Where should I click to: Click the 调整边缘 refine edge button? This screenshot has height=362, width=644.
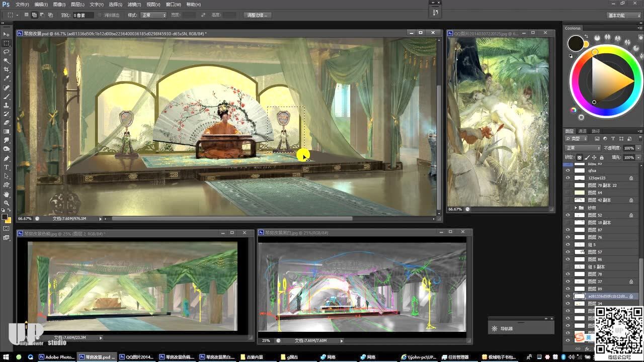(258, 15)
